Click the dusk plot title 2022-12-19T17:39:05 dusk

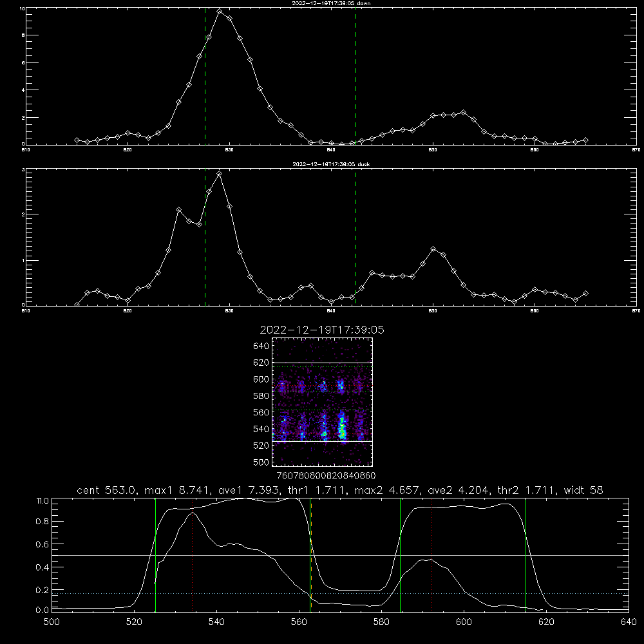(x=331, y=164)
